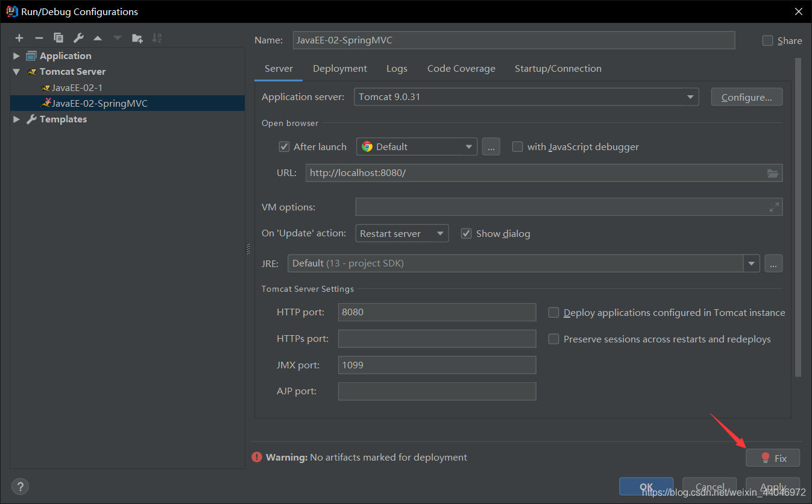The width and height of the screenshot is (812, 504).
Task: Toggle the Share checkbox
Action: tap(767, 40)
